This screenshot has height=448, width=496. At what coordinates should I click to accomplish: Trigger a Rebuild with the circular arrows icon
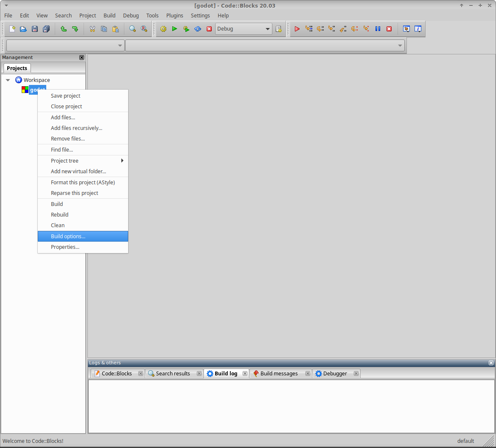tap(197, 29)
